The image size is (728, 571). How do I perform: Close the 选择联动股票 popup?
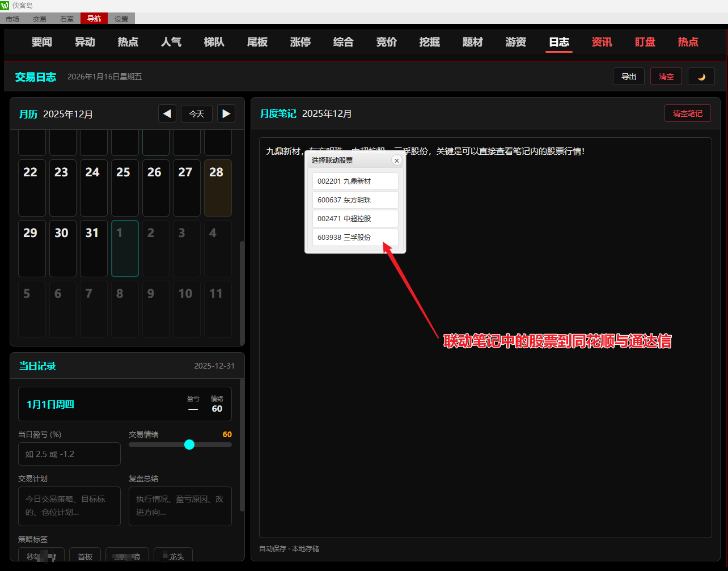pos(397,160)
